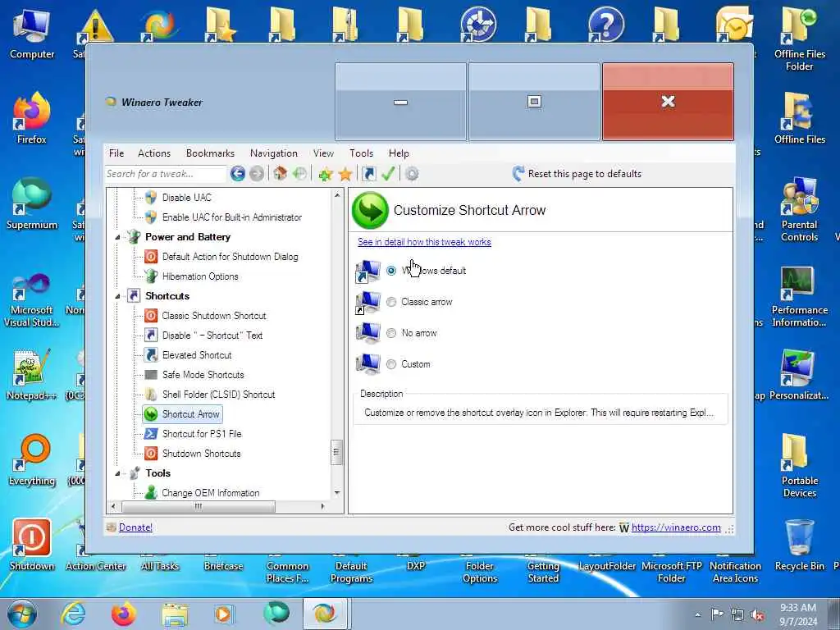Screen dimensions: 840x630
Task: Click See in detail how this tweak works
Action: [x=424, y=242]
